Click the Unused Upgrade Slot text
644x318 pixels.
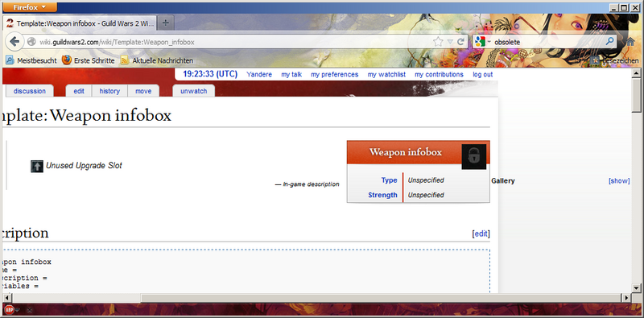point(84,166)
